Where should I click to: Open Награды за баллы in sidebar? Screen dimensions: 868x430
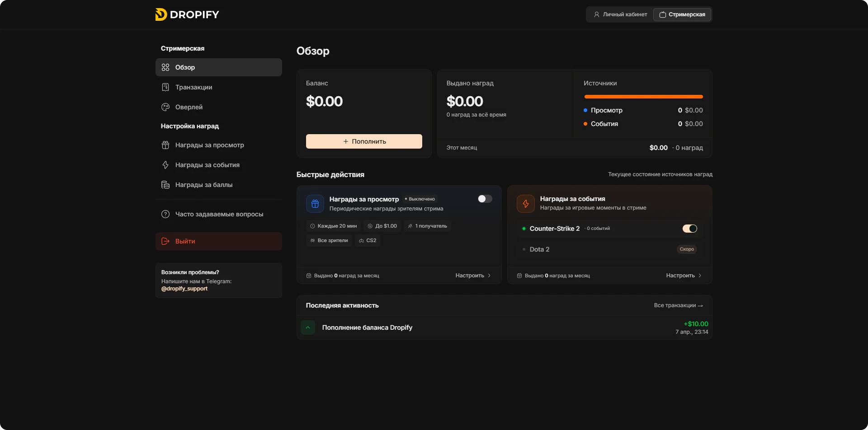tap(219, 185)
